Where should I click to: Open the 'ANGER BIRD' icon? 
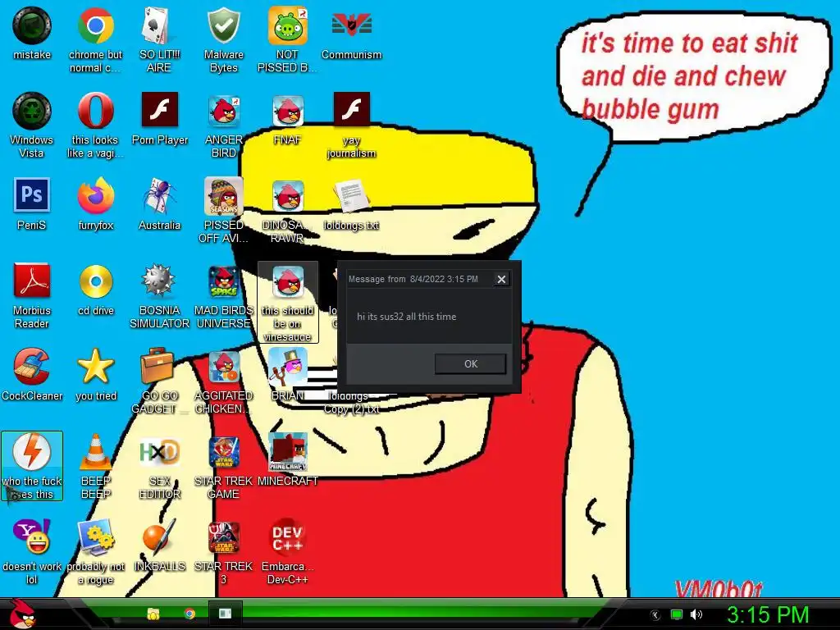point(223,126)
